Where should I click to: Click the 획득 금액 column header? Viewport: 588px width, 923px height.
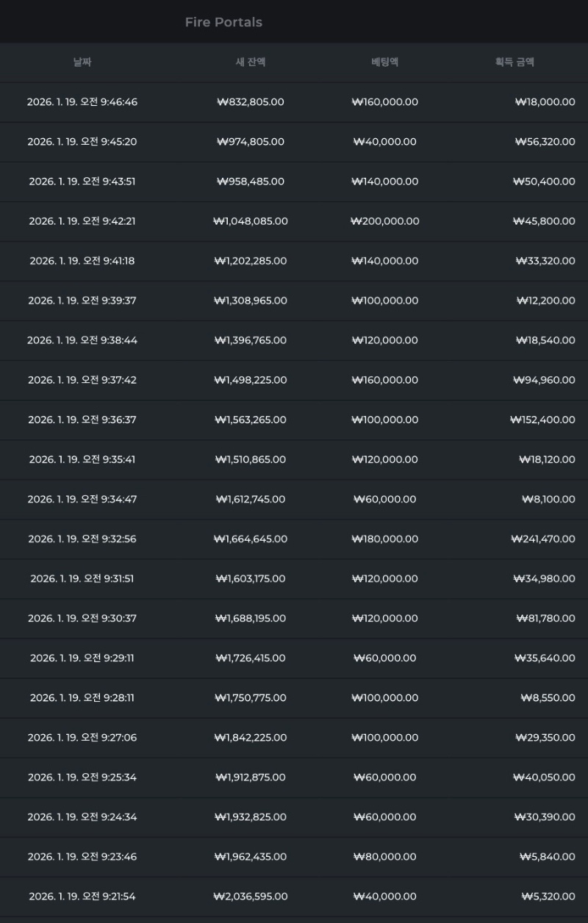(514, 62)
